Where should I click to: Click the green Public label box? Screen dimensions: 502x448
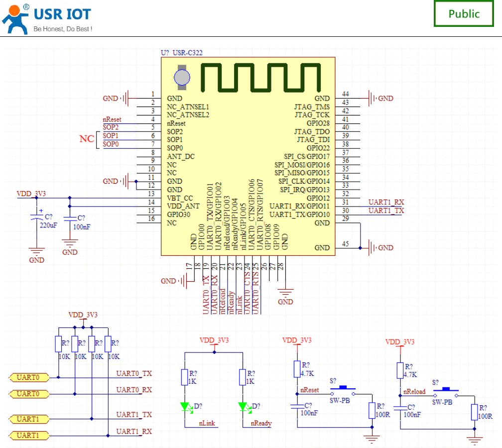click(464, 14)
